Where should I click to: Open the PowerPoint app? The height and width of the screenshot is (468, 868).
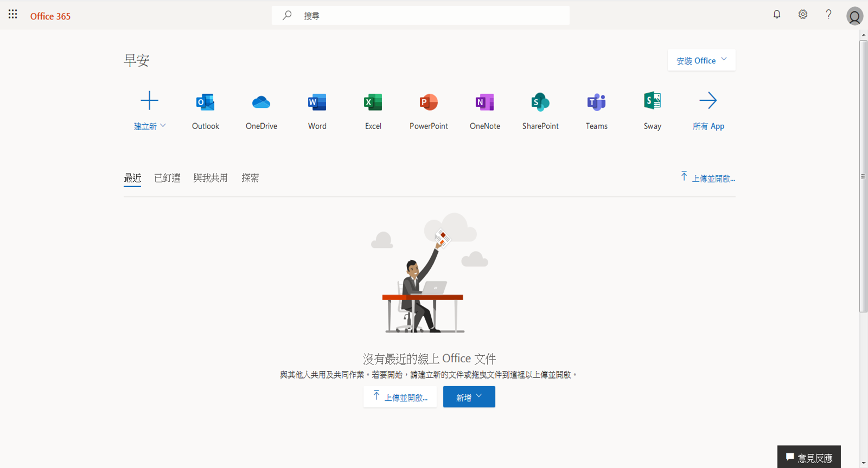pos(429,111)
